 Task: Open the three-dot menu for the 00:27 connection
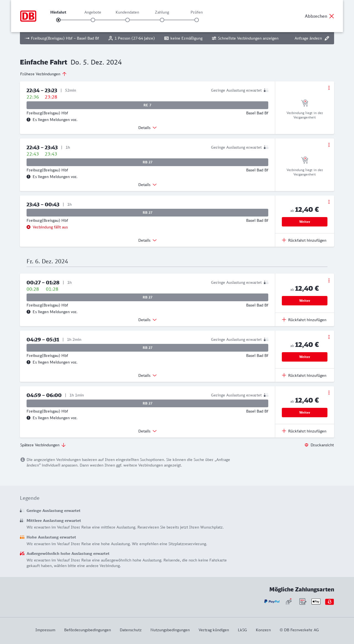pyautogui.click(x=329, y=280)
